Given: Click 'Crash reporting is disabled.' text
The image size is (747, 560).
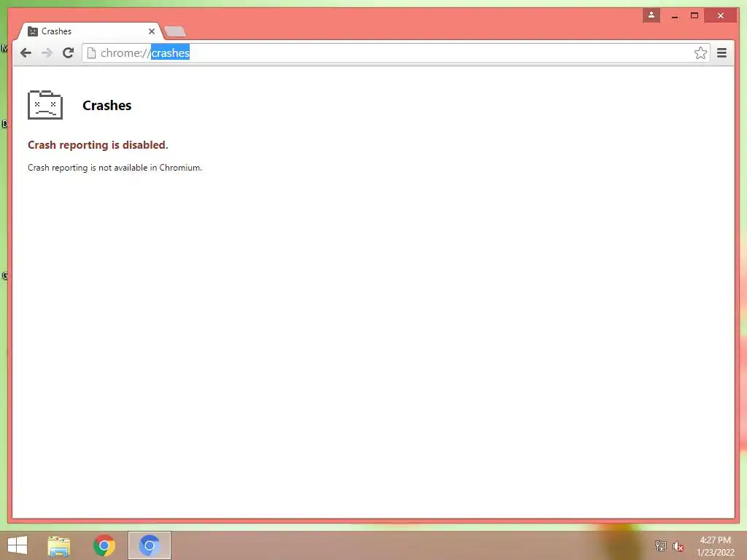Looking at the screenshot, I should [x=98, y=145].
